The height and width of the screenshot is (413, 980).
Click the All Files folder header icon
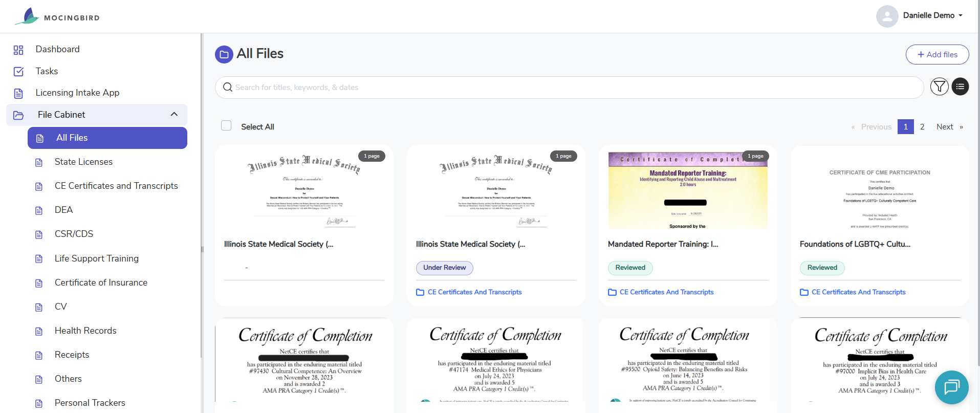[x=224, y=54]
